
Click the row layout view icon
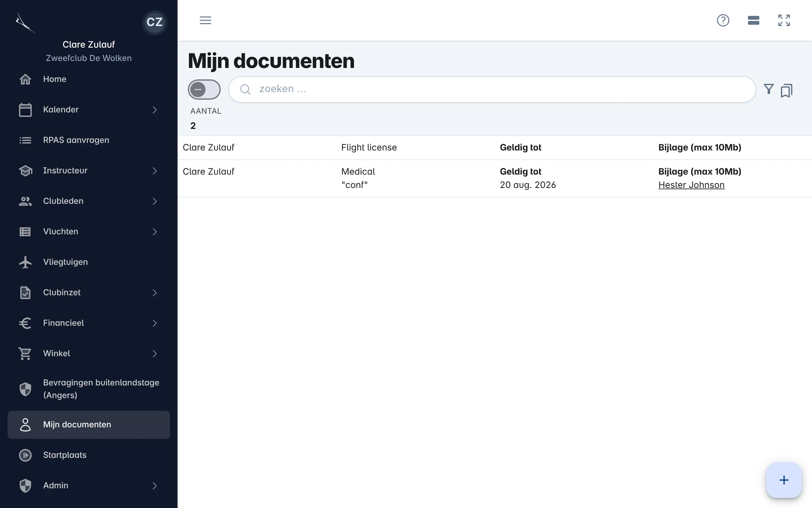click(753, 20)
